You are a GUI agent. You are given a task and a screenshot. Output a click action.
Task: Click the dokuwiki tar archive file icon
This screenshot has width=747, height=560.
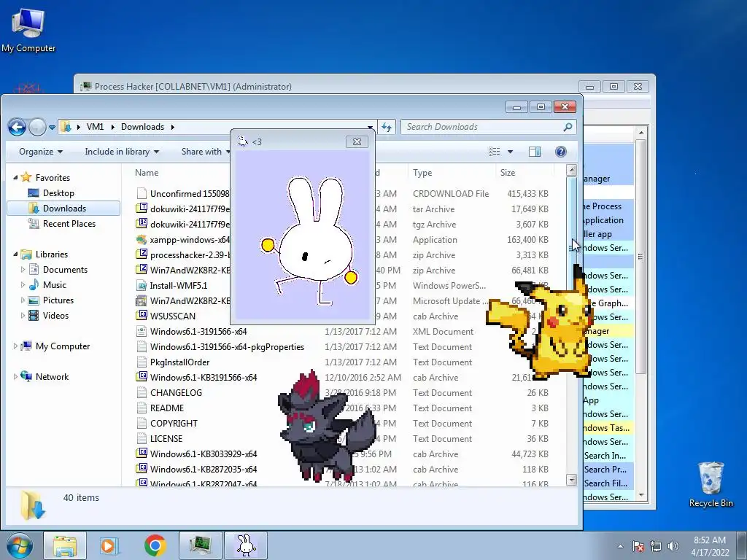click(142, 209)
